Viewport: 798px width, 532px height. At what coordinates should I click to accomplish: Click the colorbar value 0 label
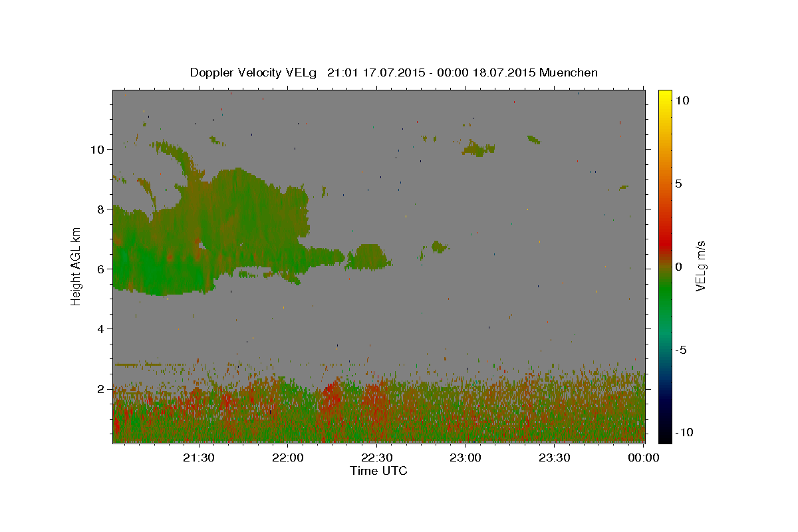coord(678,266)
